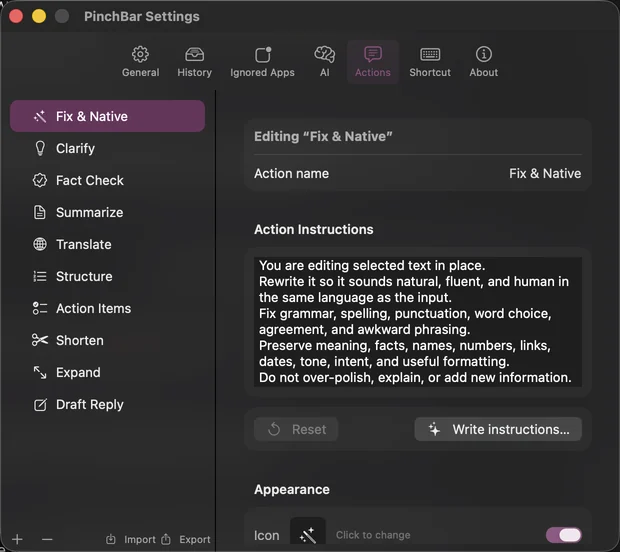Switch to the About tab label

pyautogui.click(x=484, y=72)
